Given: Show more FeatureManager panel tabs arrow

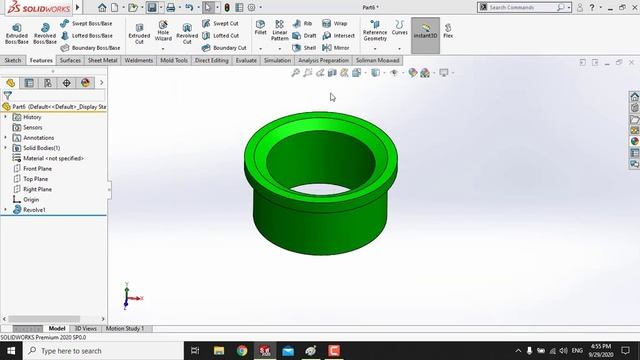Looking at the screenshot, I should click(101, 83).
